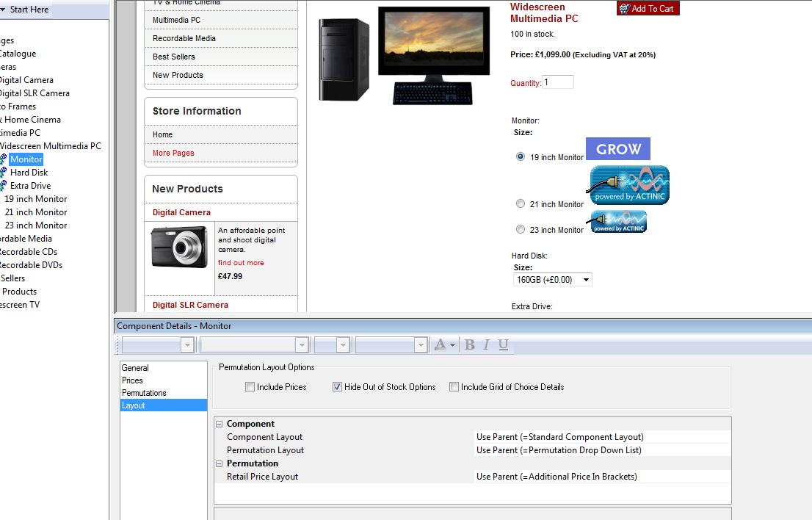Follow the 'find out more' link
Viewport: 812px width, 520px height.
tap(241, 263)
